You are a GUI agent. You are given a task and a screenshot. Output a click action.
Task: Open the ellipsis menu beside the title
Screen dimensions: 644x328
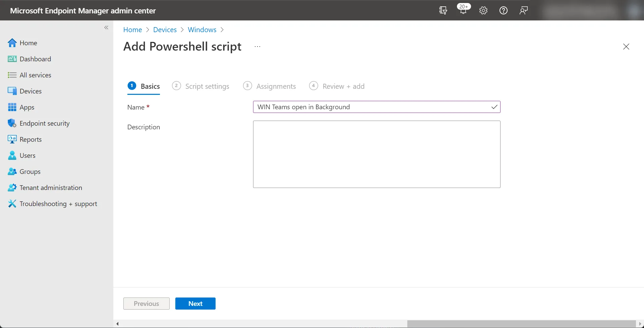click(x=257, y=47)
